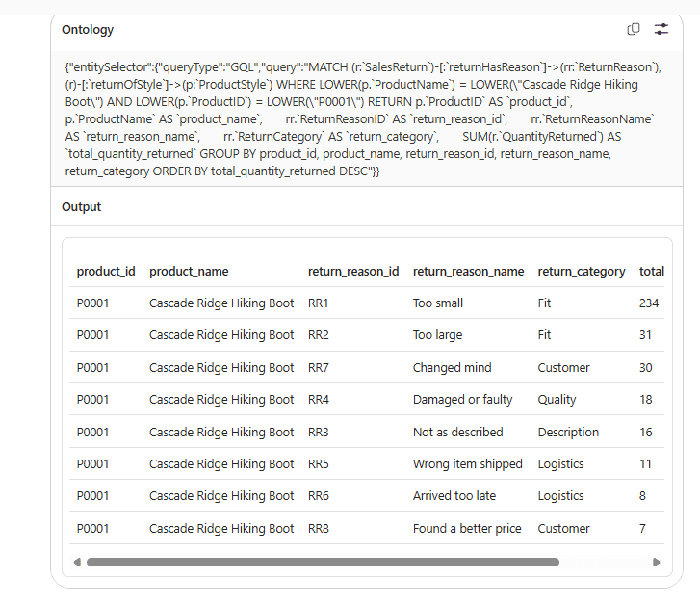The height and width of the screenshot is (605, 700).
Task: Click Fit category in Too small row
Action: 544,302
